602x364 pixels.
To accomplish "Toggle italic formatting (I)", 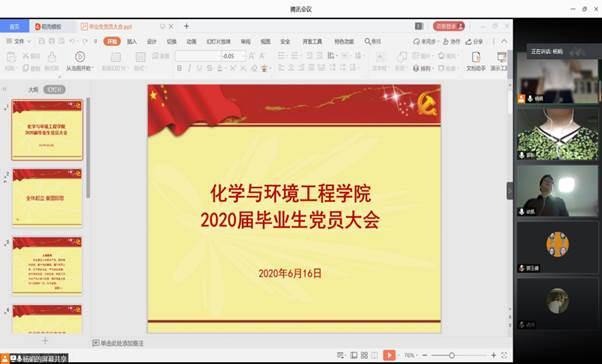I will 189,68.
